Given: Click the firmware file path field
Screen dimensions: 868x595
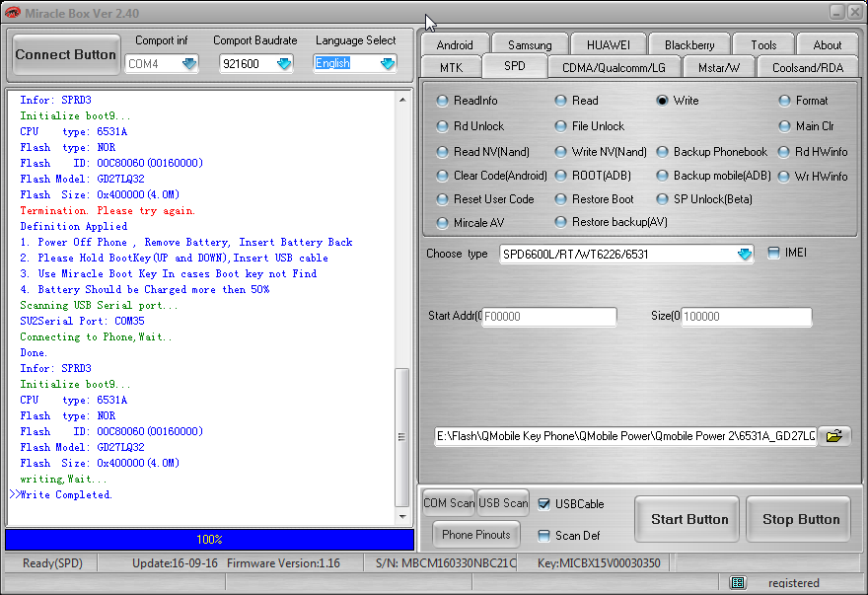Looking at the screenshot, I should 625,436.
